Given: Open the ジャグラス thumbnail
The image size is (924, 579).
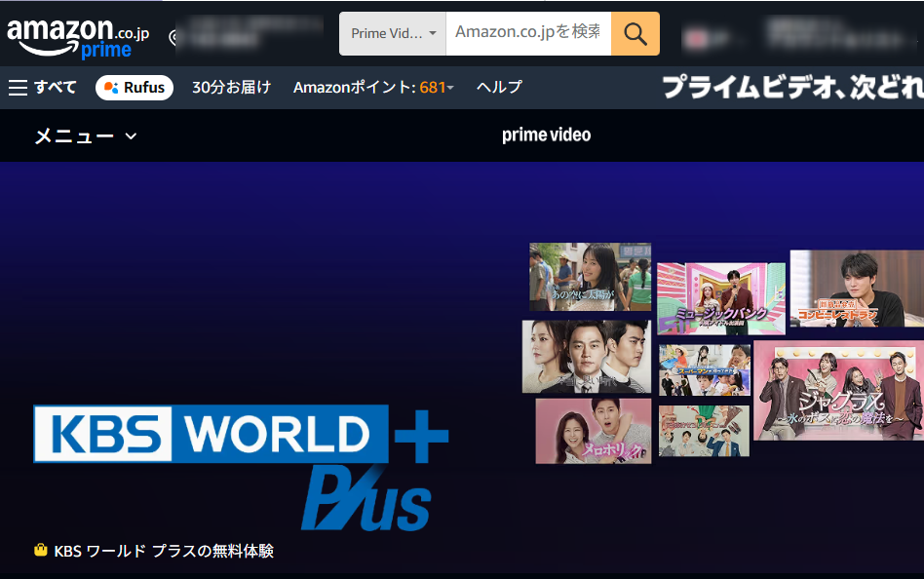Looking at the screenshot, I should point(838,390).
